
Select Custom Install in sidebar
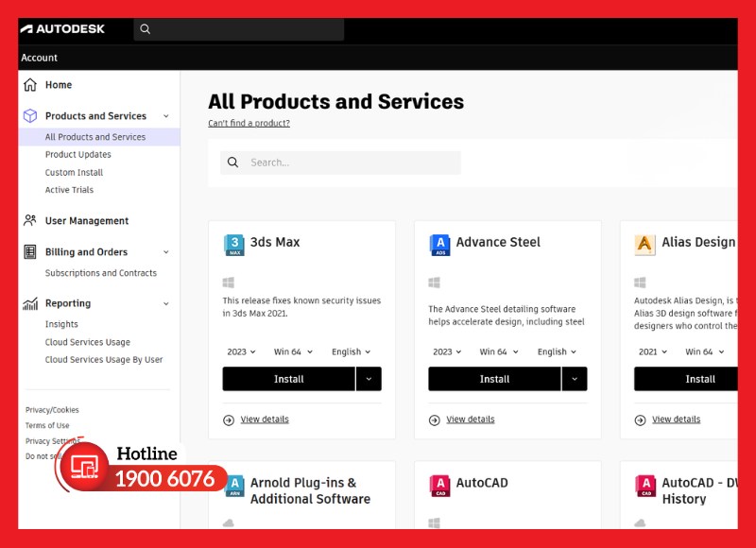74,173
